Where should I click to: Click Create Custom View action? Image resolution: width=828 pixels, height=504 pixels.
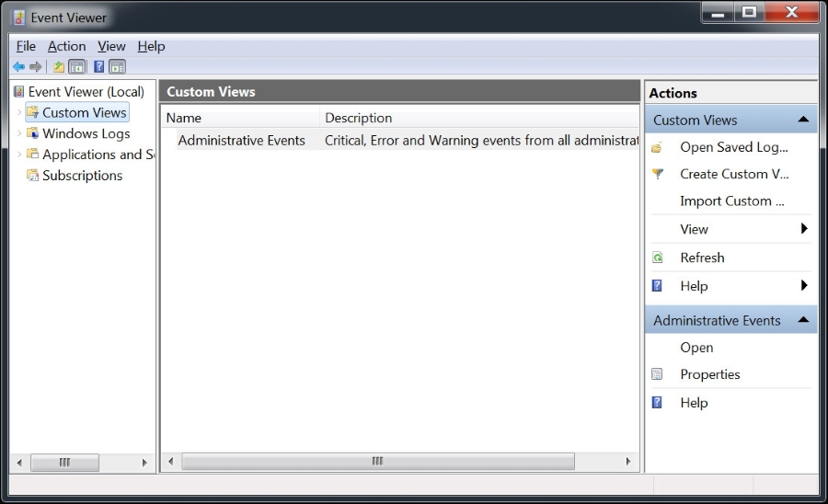[734, 174]
